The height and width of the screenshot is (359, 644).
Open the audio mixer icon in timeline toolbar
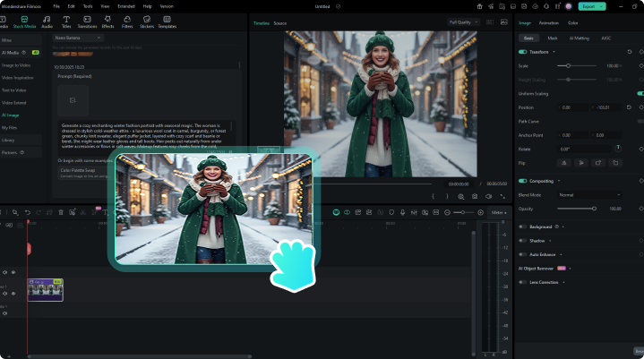click(x=414, y=212)
